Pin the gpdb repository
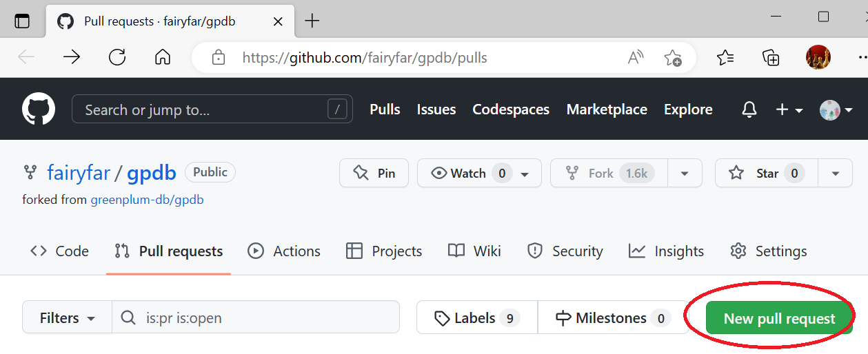This screenshot has width=868, height=354. 374,174
